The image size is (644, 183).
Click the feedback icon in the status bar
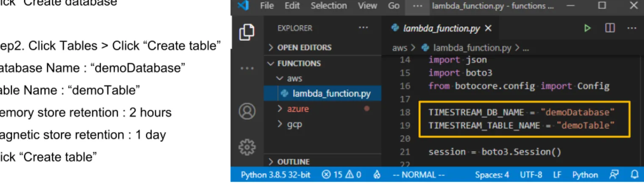[x=613, y=175]
